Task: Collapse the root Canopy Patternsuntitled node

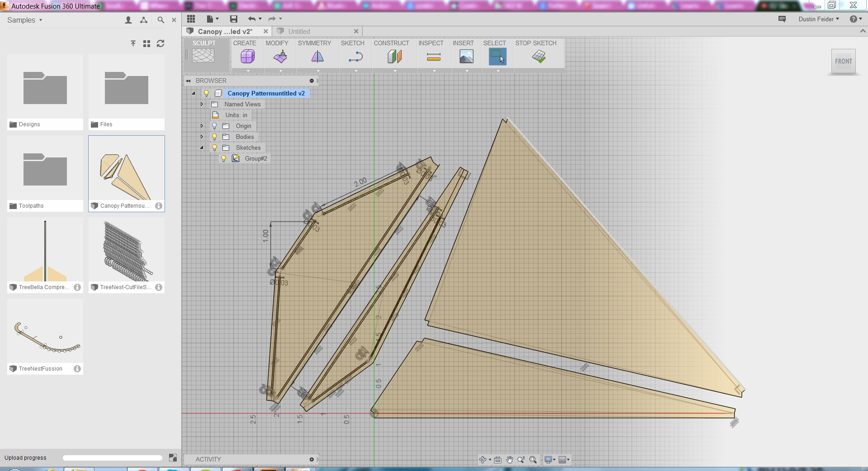Action: (193, 93)
